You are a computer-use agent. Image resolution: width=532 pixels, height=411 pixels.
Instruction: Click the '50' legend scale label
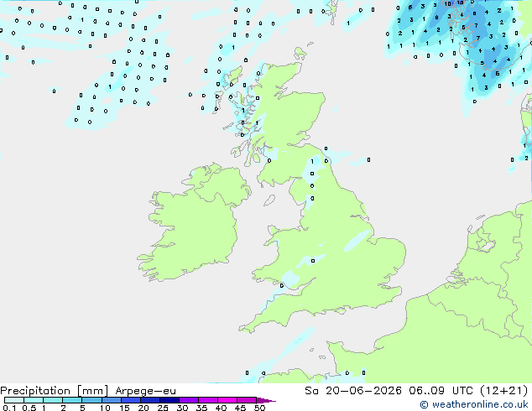(x=259, y=408)
